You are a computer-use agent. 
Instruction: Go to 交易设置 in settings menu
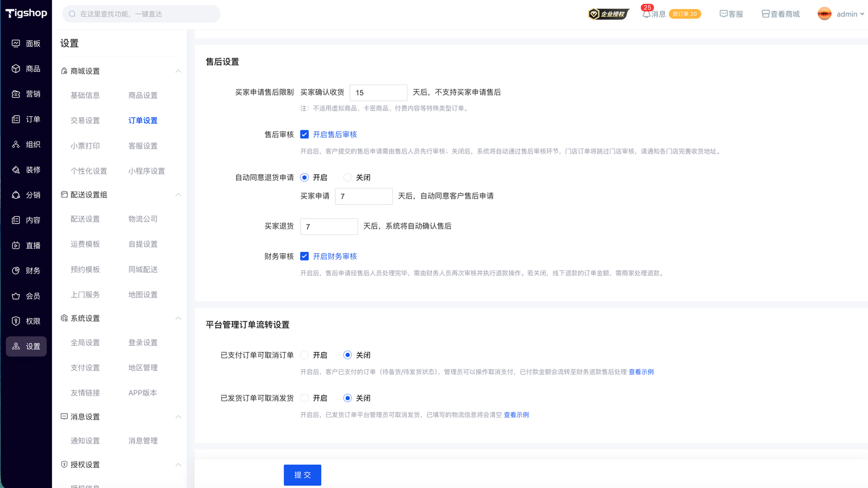(x=85, y=121)
